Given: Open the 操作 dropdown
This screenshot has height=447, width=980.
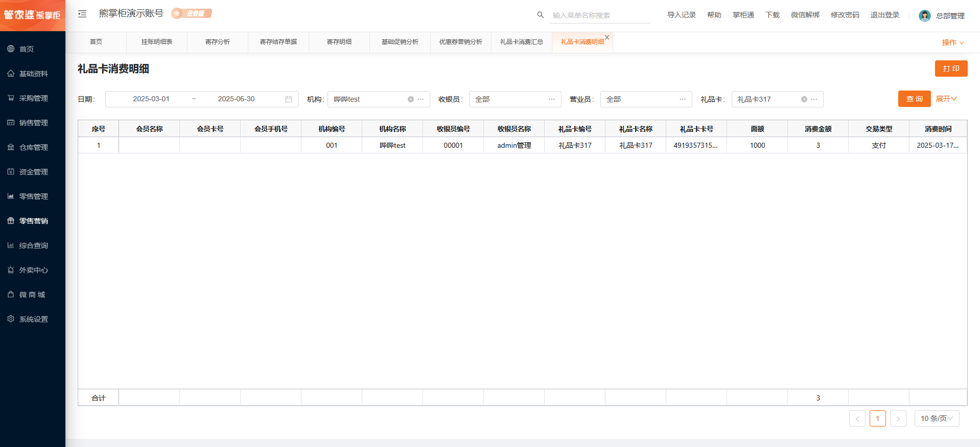Looking at the screenshot, I should (x=953, y=42).
